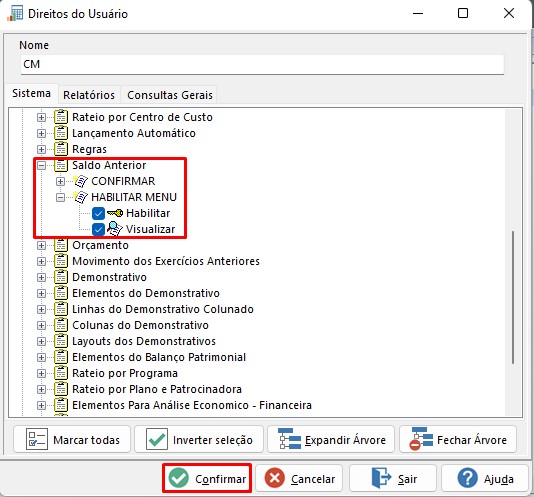
Task: Uncheck the Habilitar checkbox
Action: tap(98, 213)
